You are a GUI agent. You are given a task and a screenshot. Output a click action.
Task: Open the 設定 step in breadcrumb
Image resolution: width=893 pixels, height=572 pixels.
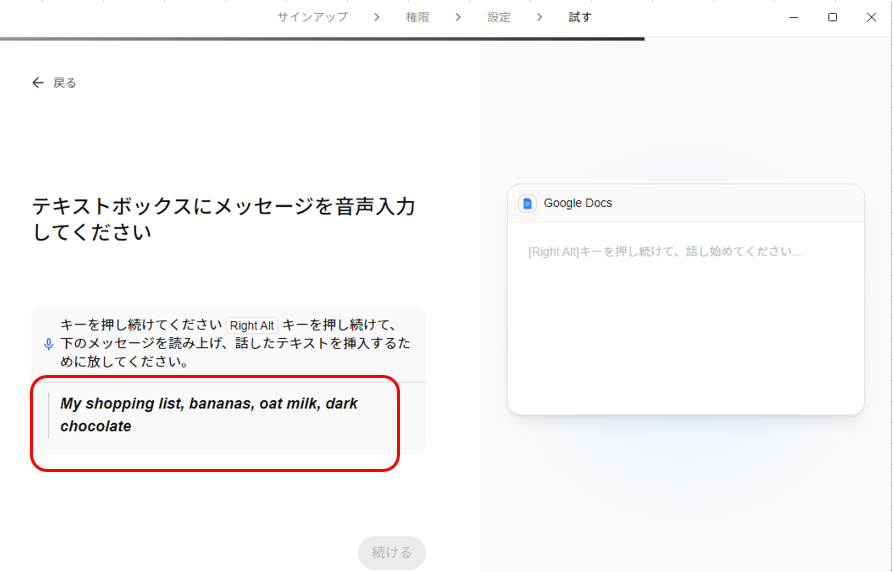click(x=499, y=17)
